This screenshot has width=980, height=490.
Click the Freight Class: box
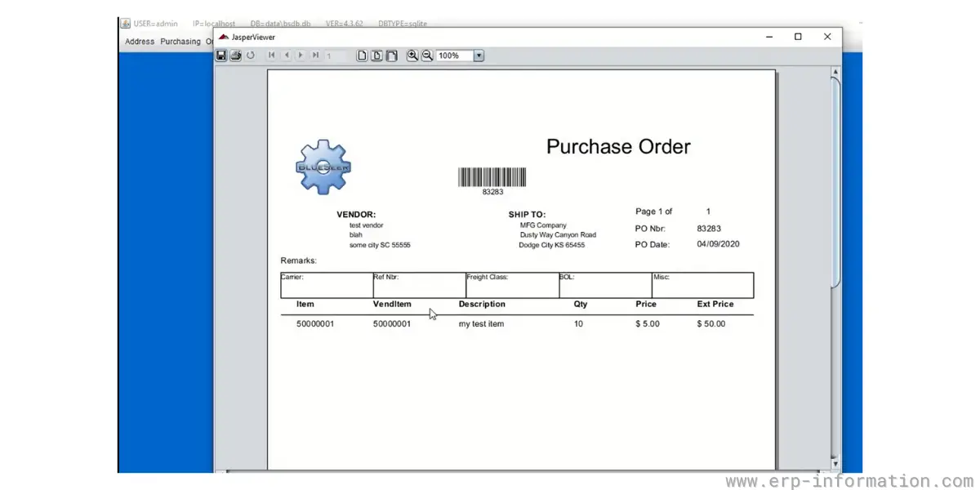513,285
